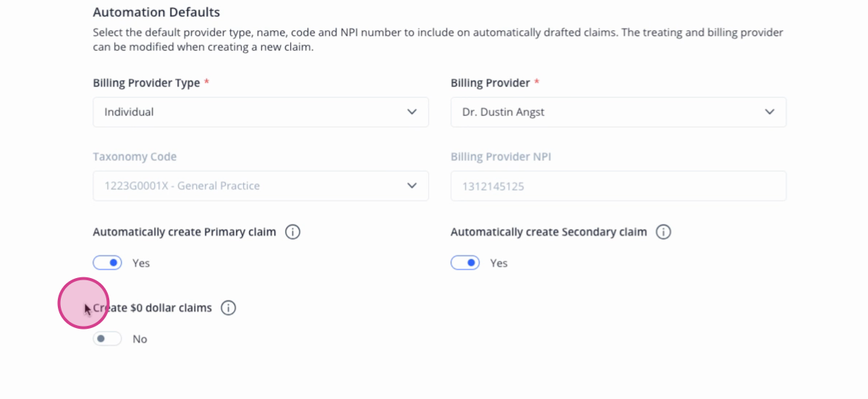Viewport: 868px width, 399px height.
Task: Expand the Billing Provider Type chevron arrow
Action: pyautogui.click(x=412, y=112)
